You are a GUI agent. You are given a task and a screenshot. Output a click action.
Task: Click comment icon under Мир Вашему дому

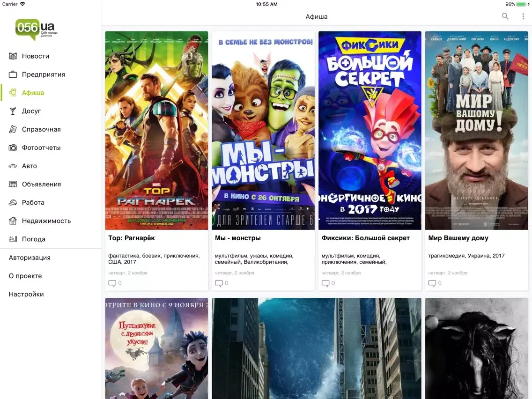(x=432, y=283)
